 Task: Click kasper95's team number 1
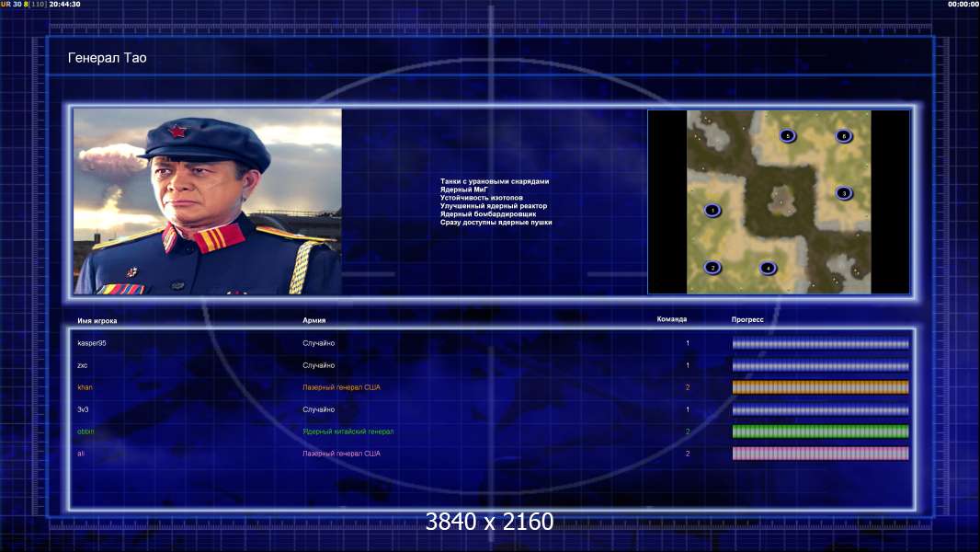pyautogui.click(x=688, y=343)
